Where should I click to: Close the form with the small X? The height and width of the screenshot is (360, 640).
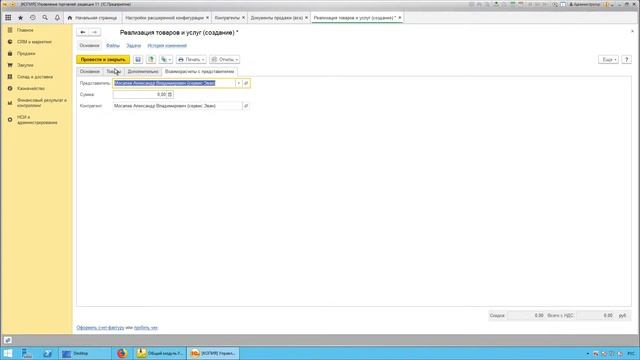(633, 31)
